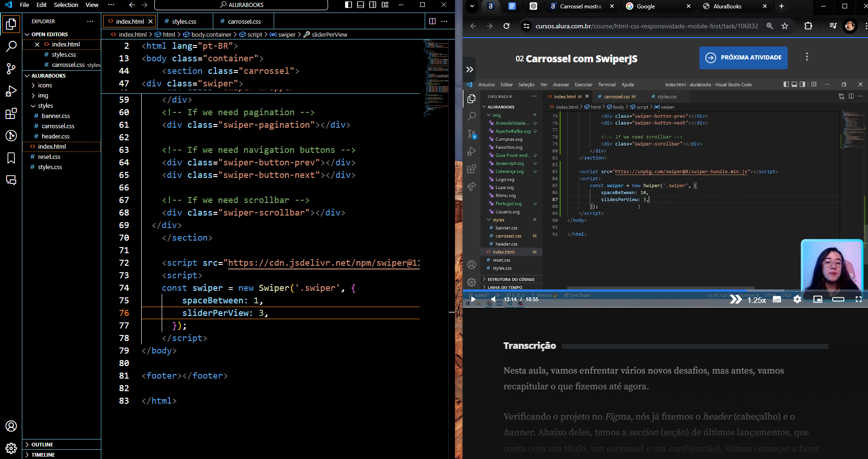Switch to the AluraBooks browser tab
The height and width of the screenshot is (459, 868).
[x=735, y=7]
